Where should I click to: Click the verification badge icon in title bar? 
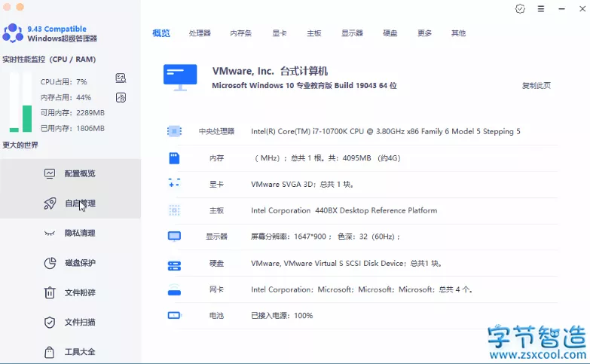[x=520, y=8]
